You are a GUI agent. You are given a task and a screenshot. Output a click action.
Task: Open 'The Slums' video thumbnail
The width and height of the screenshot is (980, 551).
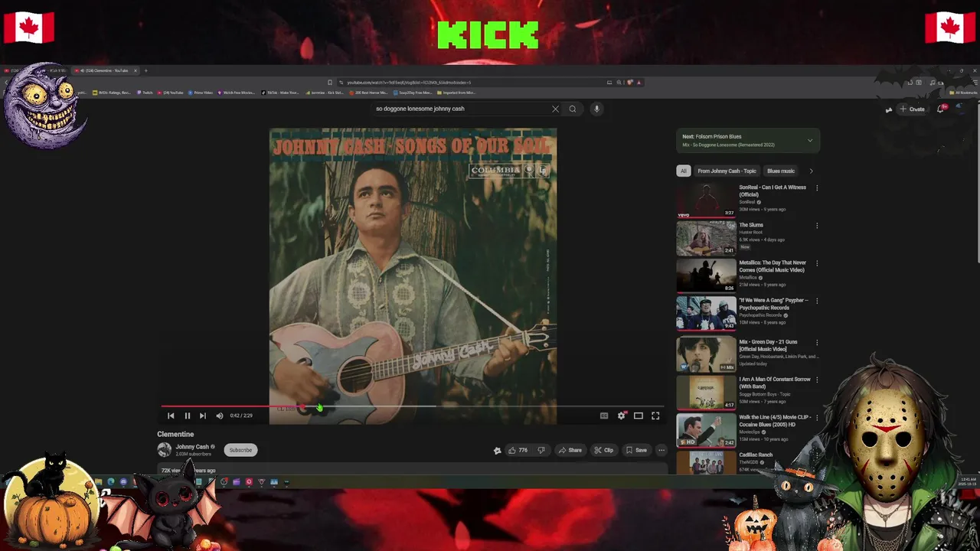pyautogui.click(x=706, y=238)
